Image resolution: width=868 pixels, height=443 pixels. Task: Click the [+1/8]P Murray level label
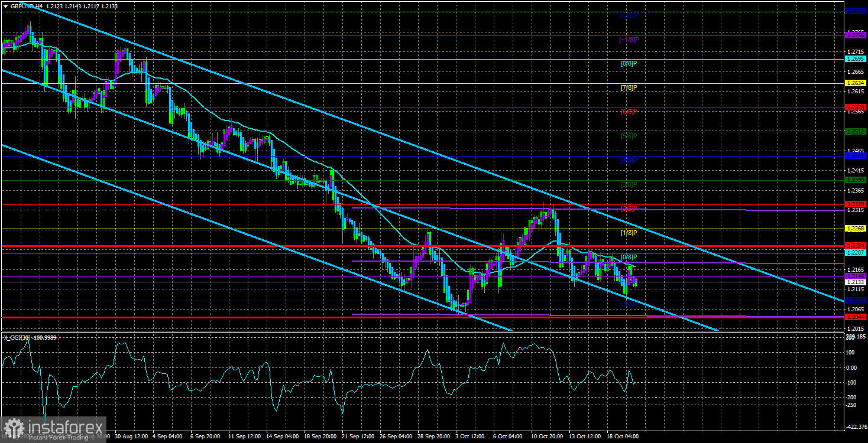[x=629, y=40]
